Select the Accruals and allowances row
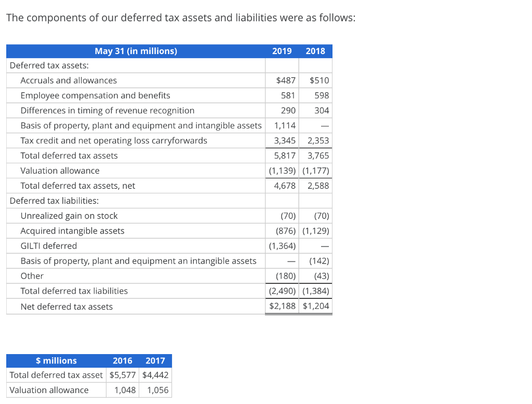The width and height of the screenshot is (532, 404). pos(69,81)
